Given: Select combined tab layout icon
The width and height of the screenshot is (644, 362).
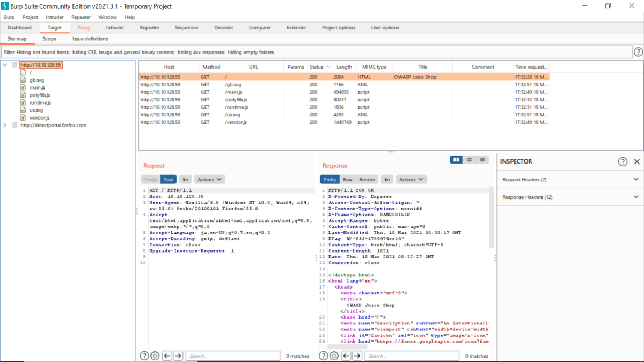Looking at the screenshot, I should (482, 160).
